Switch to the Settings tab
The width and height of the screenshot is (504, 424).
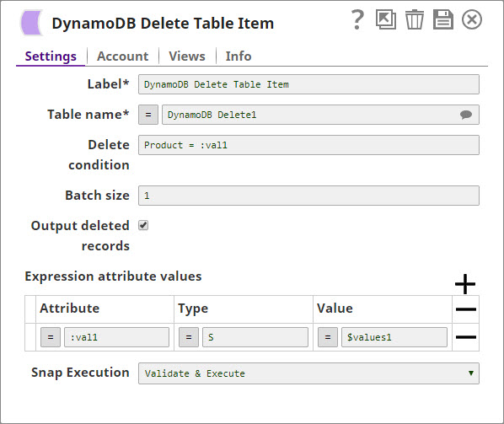(x=51, y=56)
